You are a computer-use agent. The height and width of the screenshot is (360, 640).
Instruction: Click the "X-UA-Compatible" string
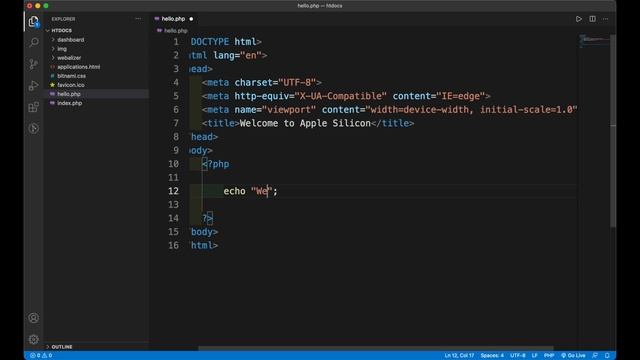tap(340, 96)
